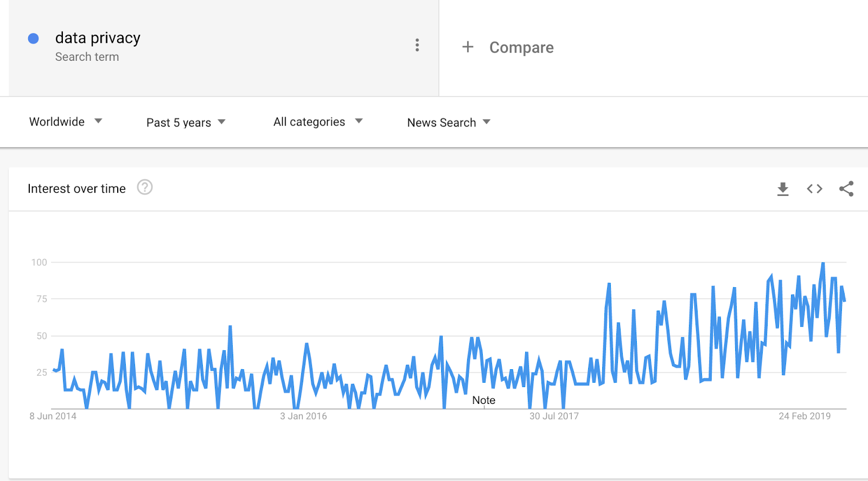Click the chart peak reaching 100
Screen dimensions: 868x481
823,263
